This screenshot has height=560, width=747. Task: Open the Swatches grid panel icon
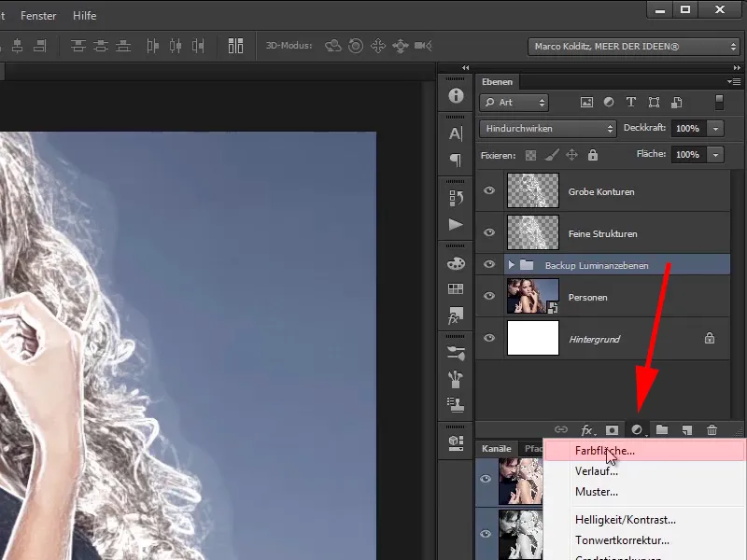click(x=456, y=288)
